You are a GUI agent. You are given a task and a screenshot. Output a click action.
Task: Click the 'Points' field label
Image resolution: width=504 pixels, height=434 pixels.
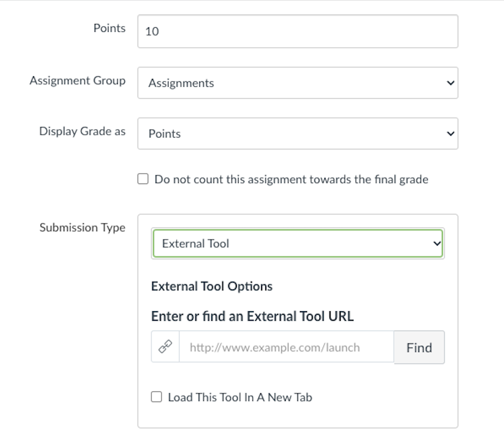(x=109, y=28)
